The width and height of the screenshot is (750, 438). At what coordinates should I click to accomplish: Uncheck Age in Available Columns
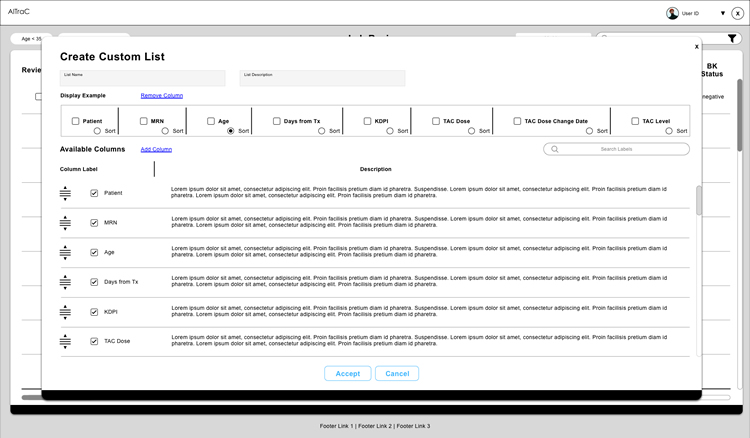[94, 252]
